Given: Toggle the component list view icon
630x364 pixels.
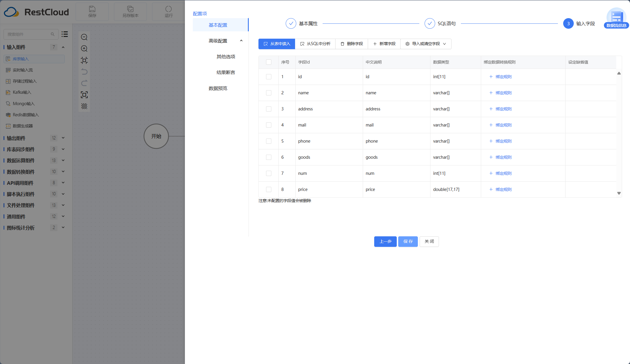Looking at the screenshot, I should (x=65, y=34).
